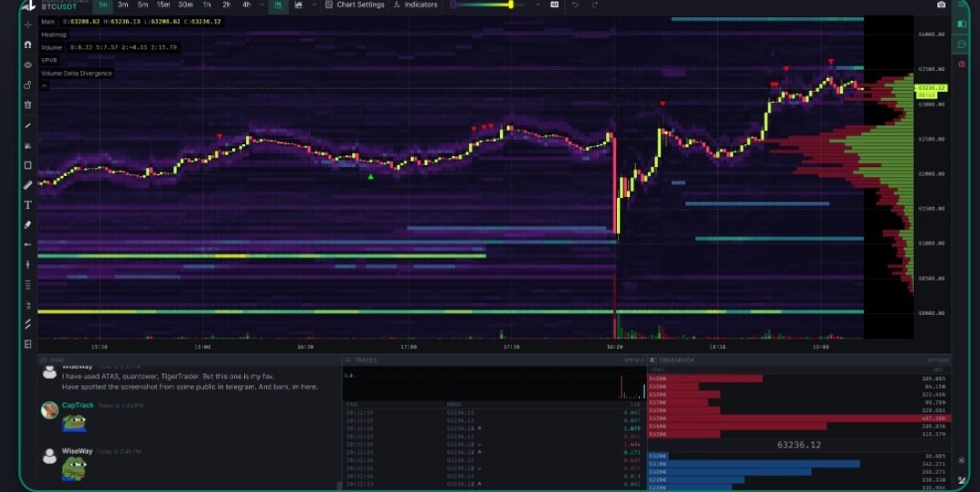Click the Heatmap indicator label
The height and width of the screenshot is (492, 980).
pos(54,35)
